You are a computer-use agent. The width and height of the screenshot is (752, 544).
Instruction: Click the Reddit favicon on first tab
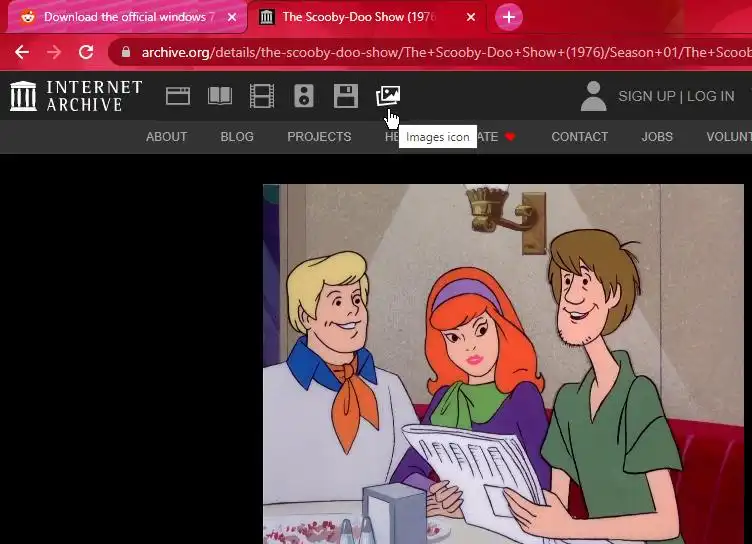(28, 17)
